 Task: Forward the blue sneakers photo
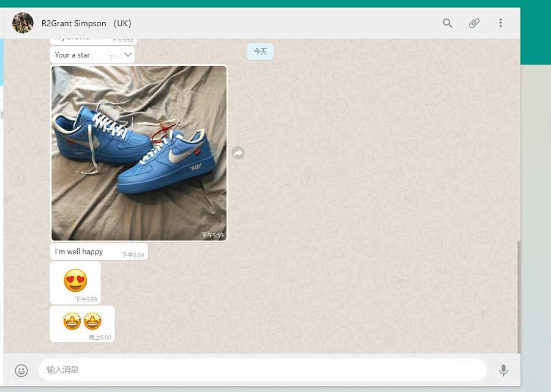coord(238,153)
